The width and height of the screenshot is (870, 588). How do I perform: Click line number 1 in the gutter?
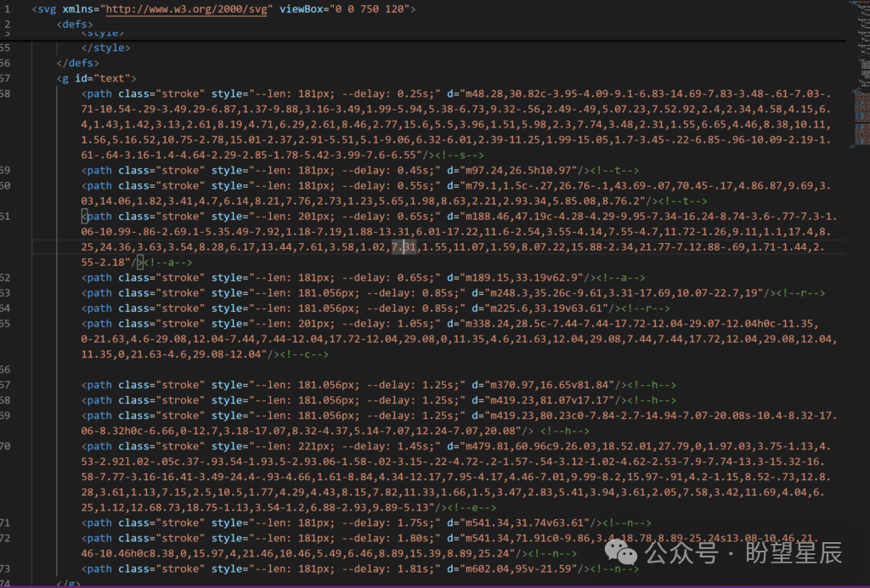(x=7, y=8)
